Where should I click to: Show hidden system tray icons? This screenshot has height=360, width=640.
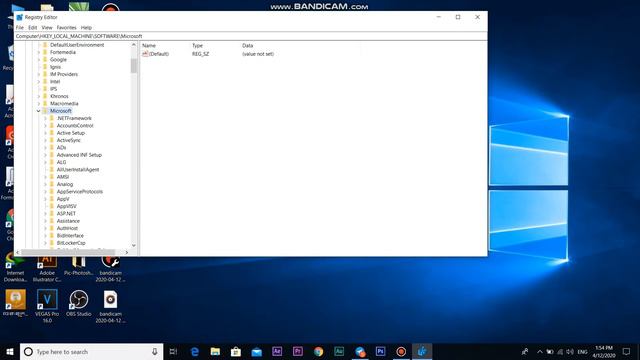click(540, 351)
